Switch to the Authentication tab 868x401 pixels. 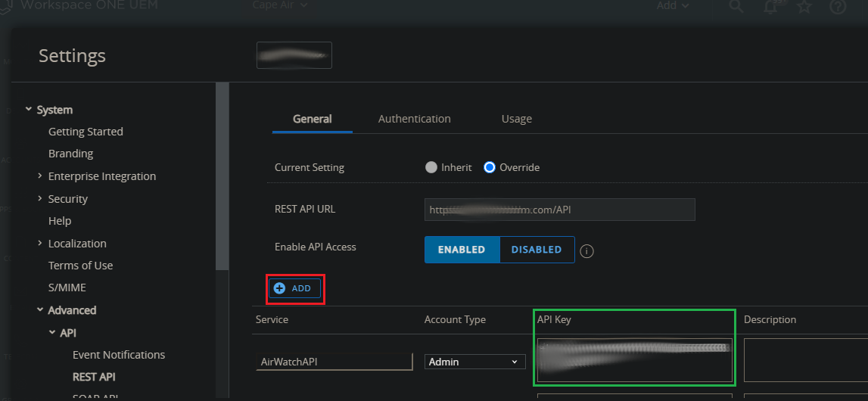click(414, 119)
